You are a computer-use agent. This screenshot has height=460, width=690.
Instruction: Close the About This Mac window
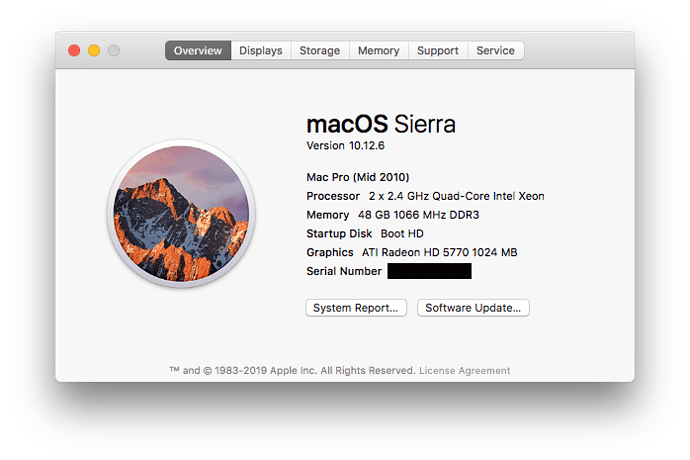(74, 50)
